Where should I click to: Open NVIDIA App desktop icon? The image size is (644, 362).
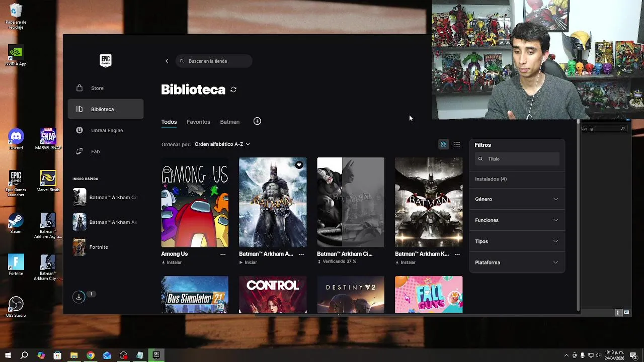tap(16, 56)
